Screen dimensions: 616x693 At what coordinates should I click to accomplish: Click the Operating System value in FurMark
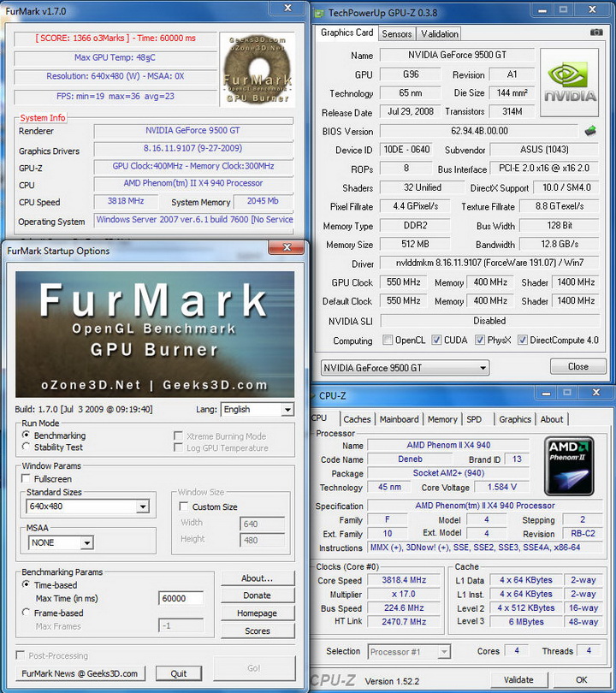193,220
